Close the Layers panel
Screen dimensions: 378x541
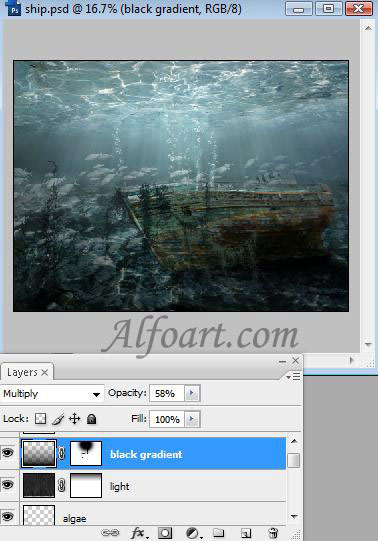[x=296, y=361]
